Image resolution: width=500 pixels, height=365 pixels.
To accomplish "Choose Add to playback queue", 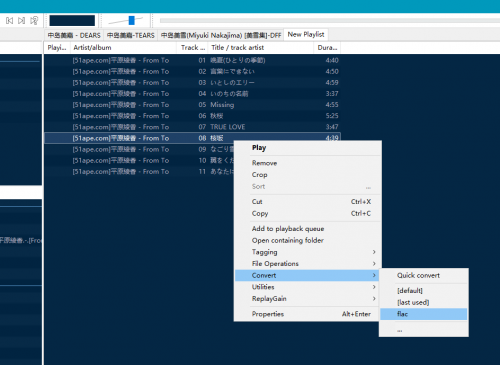I will [308, 229].
